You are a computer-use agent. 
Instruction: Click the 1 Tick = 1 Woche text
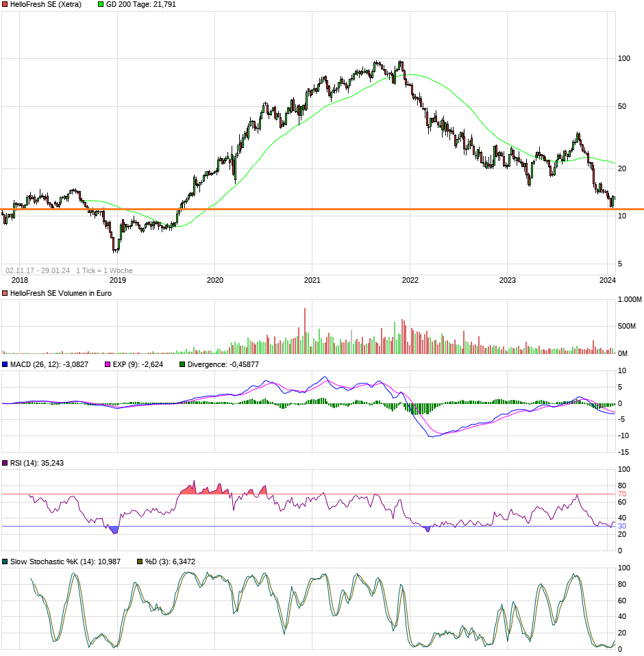(x=105, y=270)
